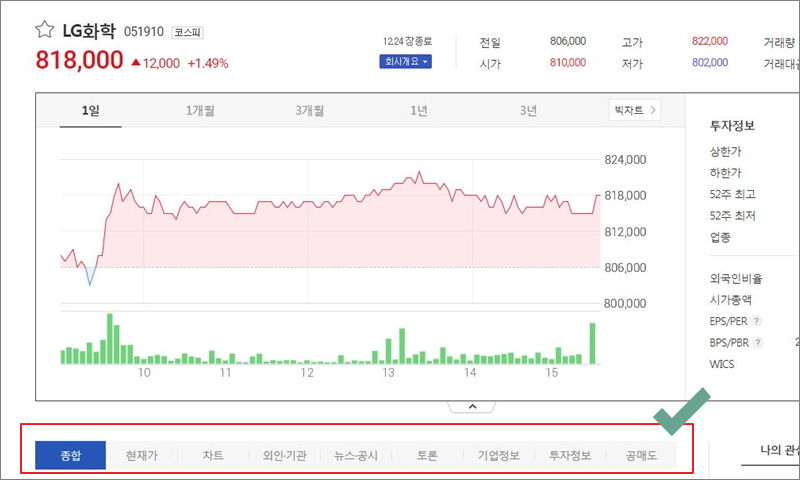The image size is (800, 480).
Task: Open the 현재가 tab
Action: pyautogui.click(x=142, y=455)
